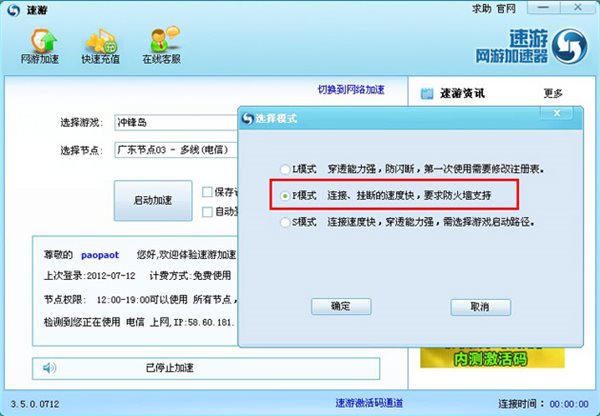Open the 切换到网络加速 link

[x=351, y=90]
